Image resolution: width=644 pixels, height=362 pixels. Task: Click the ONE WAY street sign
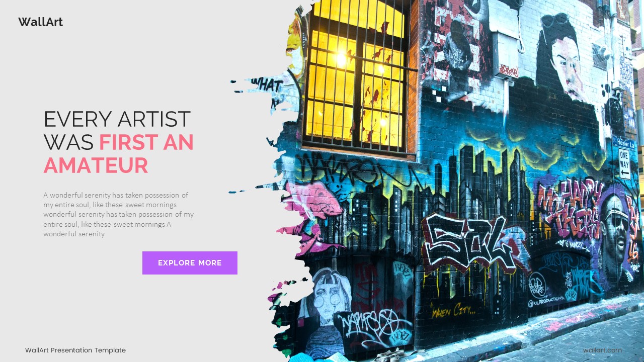coord(624,164)
